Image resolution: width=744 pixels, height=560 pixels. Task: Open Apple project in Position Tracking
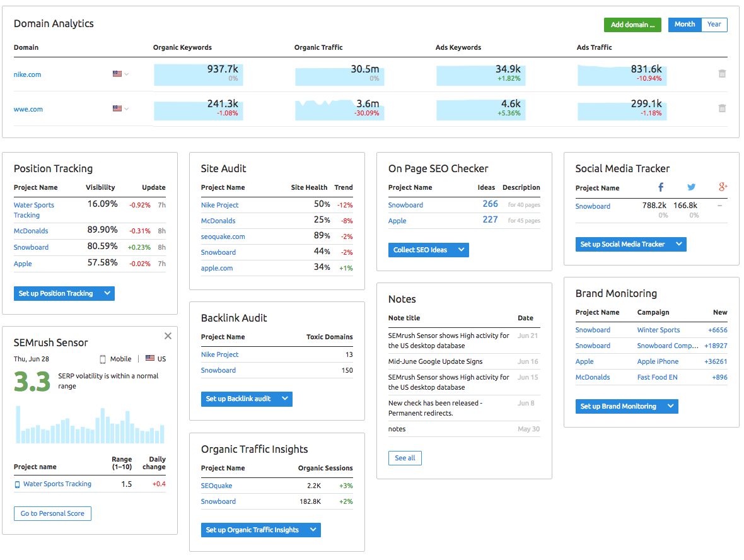(x=23, y=264)
